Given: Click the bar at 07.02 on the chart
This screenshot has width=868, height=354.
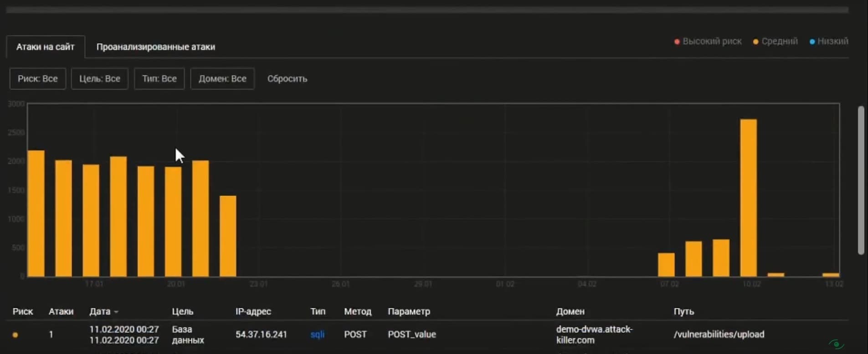Looking at the screenshot, I should point(666,265).
